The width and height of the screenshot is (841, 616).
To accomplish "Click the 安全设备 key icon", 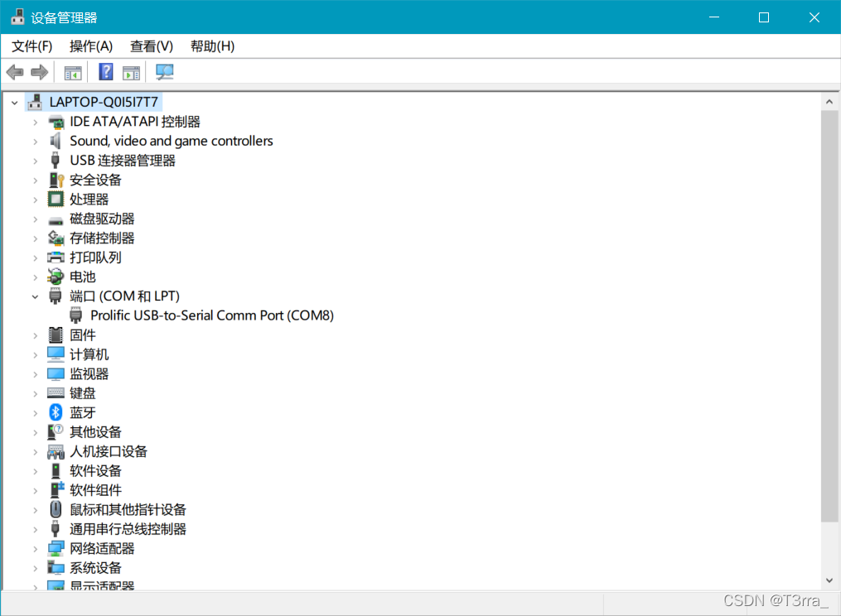I will click(56, 180).
